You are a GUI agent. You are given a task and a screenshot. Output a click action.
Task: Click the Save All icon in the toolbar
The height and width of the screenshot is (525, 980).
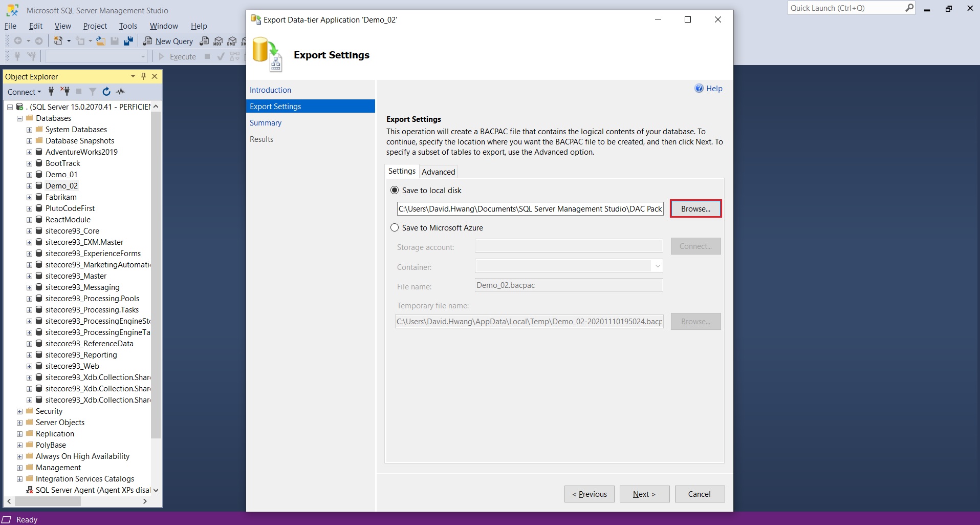[128, 41]
